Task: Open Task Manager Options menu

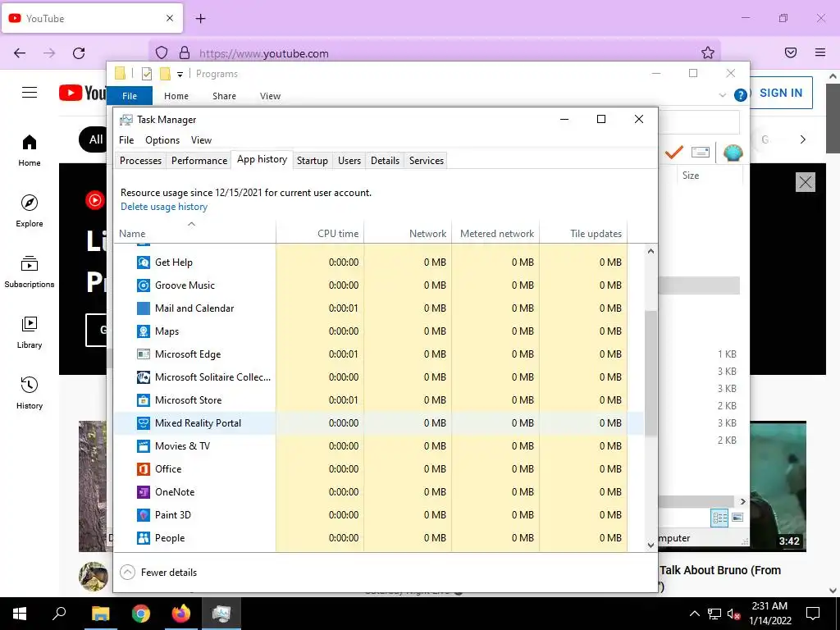Action: pos(162,140)
